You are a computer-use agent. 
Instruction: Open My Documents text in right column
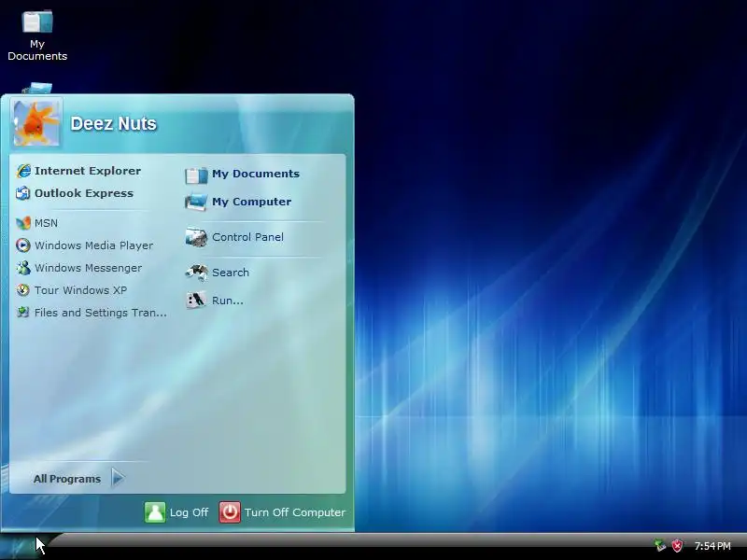[256, 174]
